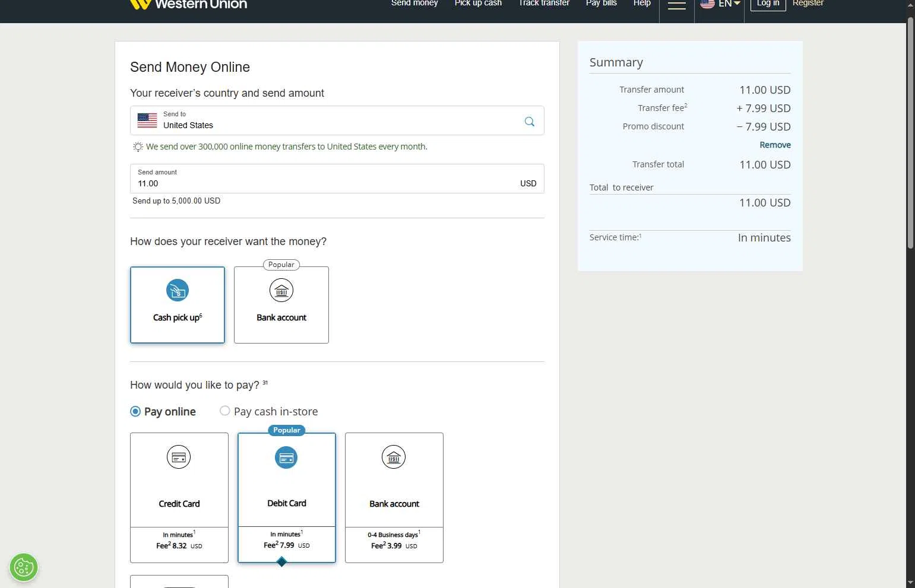The image size is (915, 588).
Task: Click the United States flag in Send to
Action: tap(147, 120)
